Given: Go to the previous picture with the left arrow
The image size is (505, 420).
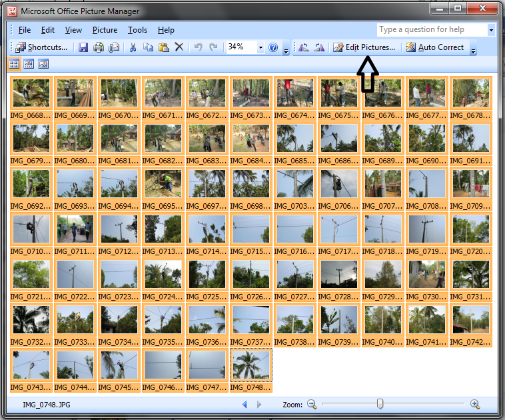Looking at the screenshot, I should (x=245, y=404).
